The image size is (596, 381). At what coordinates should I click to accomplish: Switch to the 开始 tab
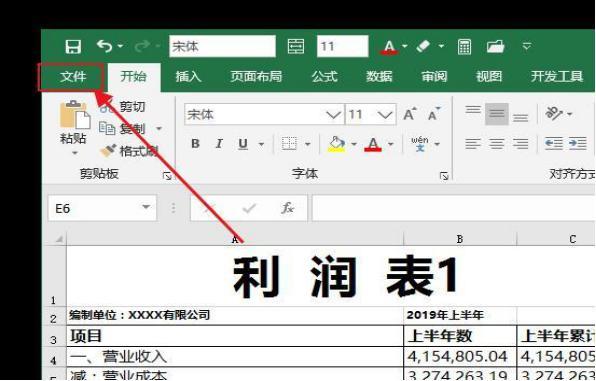(133, 76)
